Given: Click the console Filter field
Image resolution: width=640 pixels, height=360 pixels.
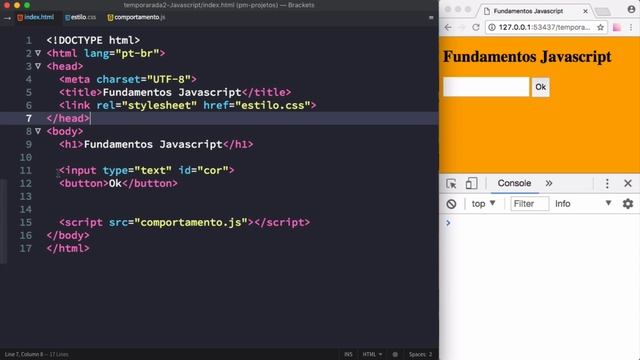Looking at the screenshot, I should coord(529,204).
